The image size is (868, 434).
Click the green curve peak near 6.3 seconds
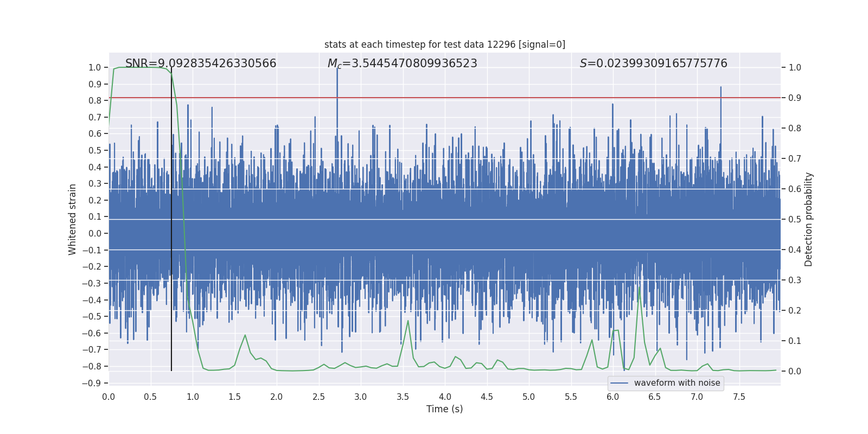point(640,286)
